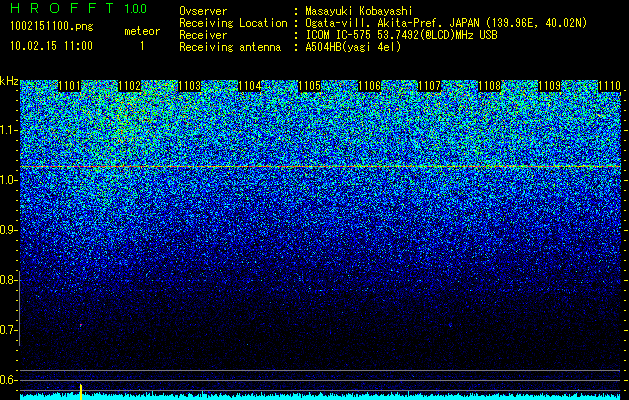Viewport: 629px width, 400px height.
Task: Click the 'meteor' count label
Action: [142, 31]
